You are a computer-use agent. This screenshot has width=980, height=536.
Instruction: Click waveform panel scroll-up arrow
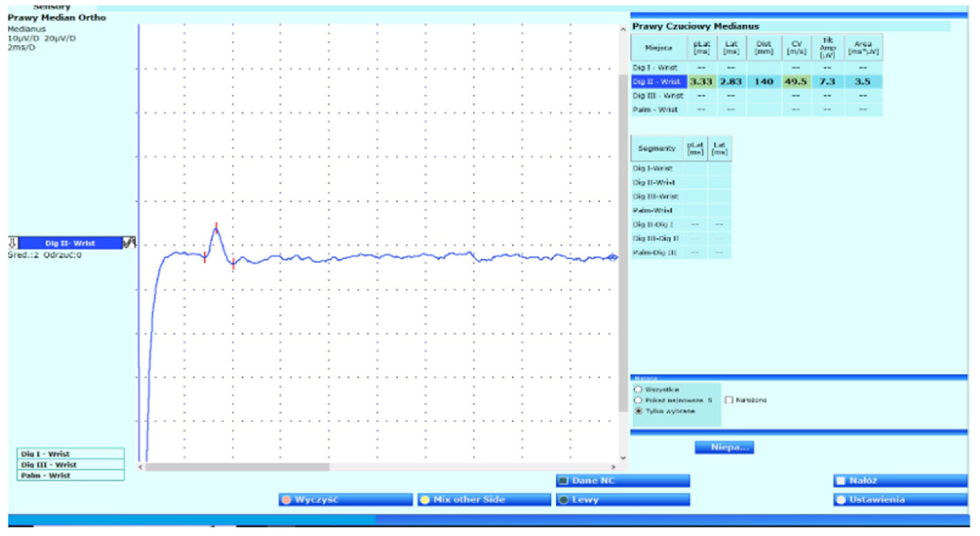(623, 29)
